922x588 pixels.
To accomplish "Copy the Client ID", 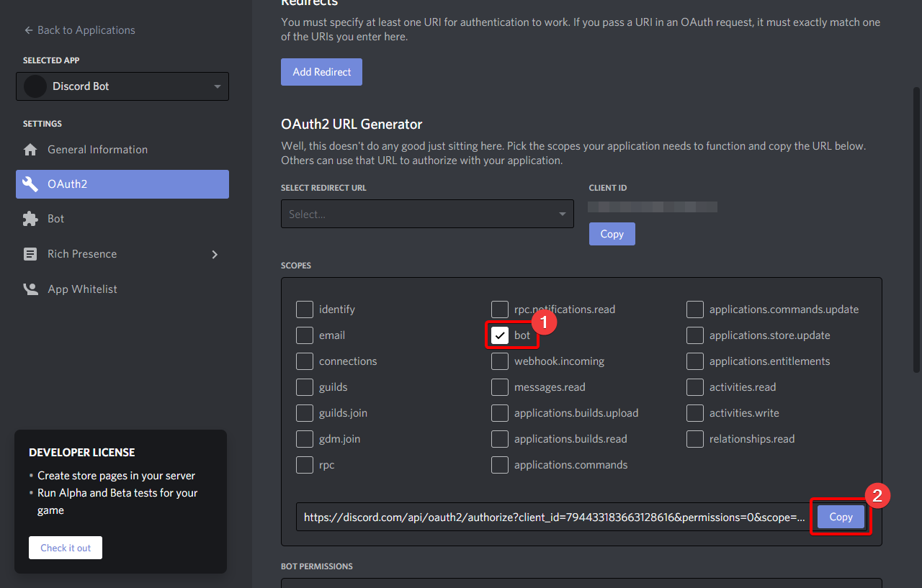I will (612, 234).
